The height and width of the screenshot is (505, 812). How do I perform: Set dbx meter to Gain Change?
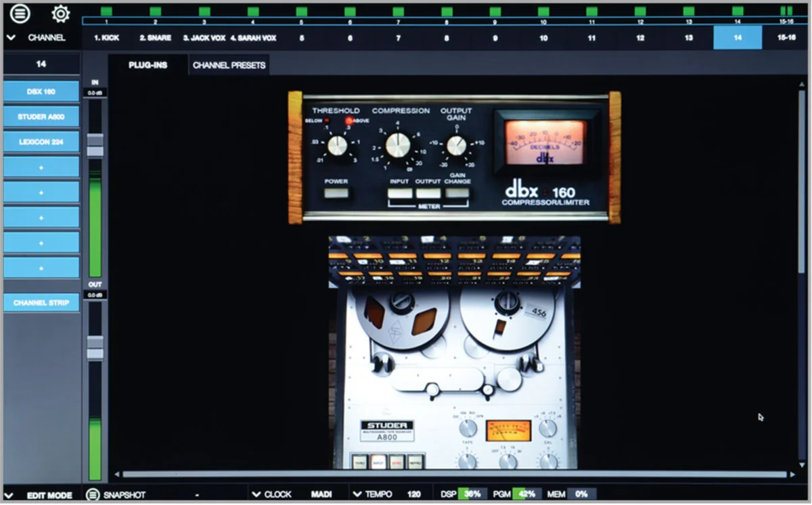click(457, 193)
